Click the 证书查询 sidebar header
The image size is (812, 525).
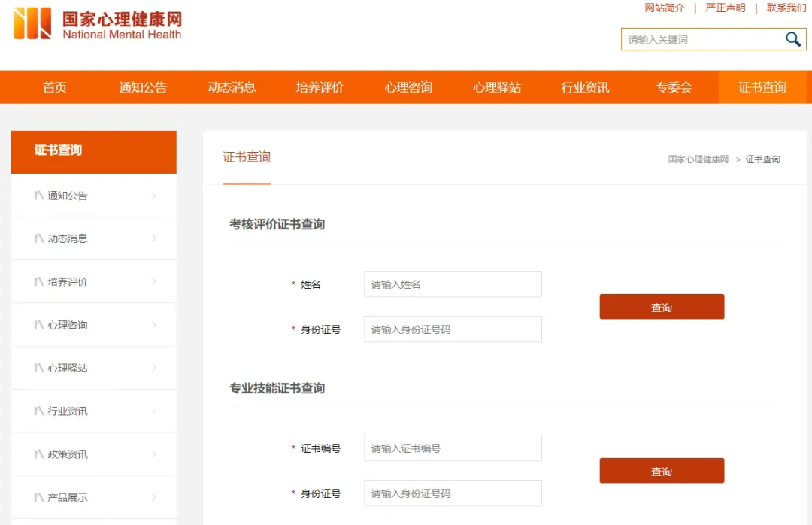pyautogui.click(x=93, y=152)
